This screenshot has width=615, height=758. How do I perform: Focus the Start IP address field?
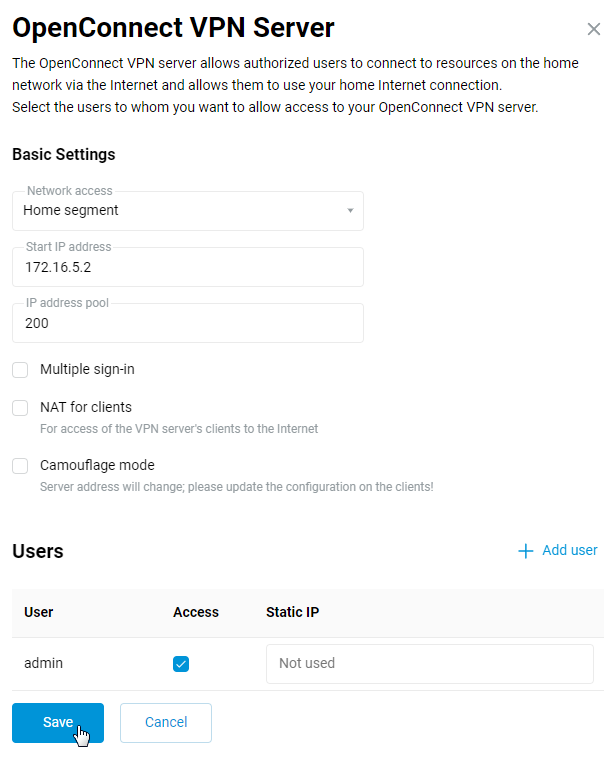pyautogui.click(x=188, y=268)
